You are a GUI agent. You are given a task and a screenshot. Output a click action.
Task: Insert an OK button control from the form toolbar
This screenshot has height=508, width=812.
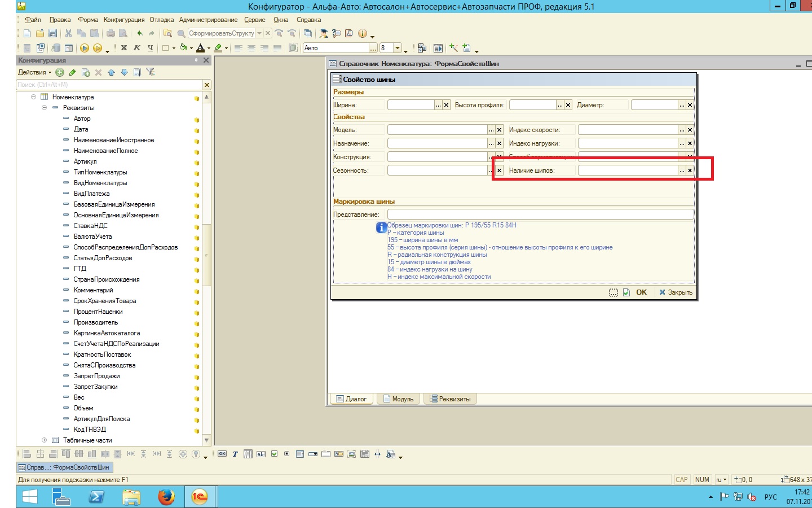click(x=222, y=454)
